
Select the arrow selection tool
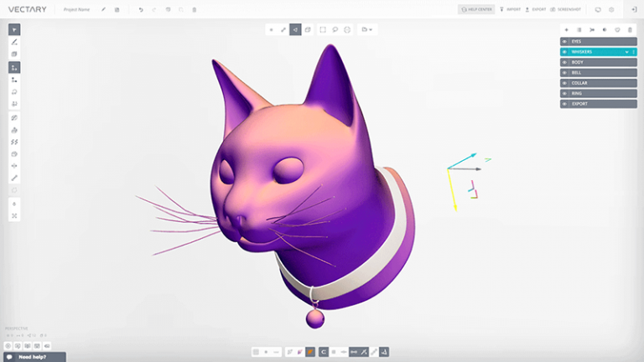pyautogui.click(x=14, y=29)
